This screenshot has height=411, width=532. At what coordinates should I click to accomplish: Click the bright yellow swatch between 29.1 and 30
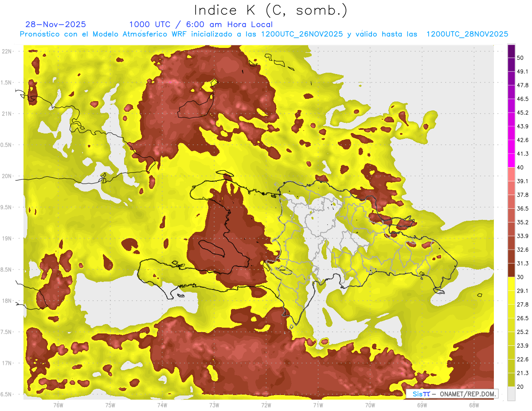tap(511, 284)
